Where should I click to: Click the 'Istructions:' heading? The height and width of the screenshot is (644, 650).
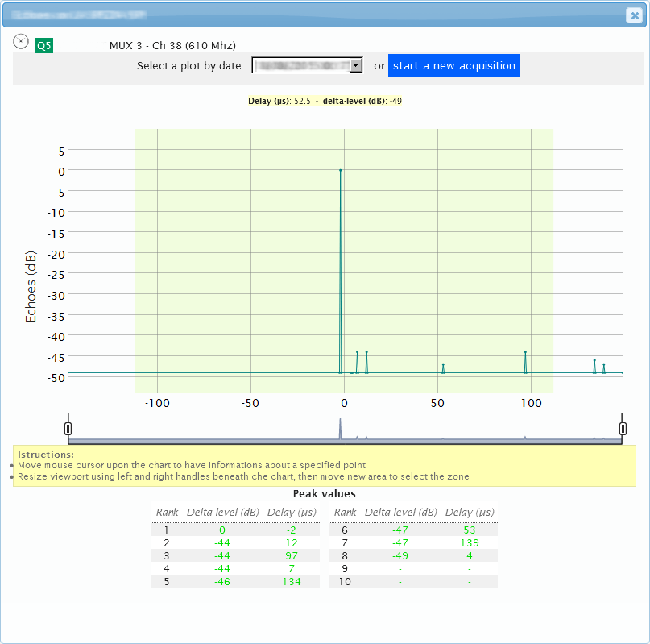coord(46,455)
